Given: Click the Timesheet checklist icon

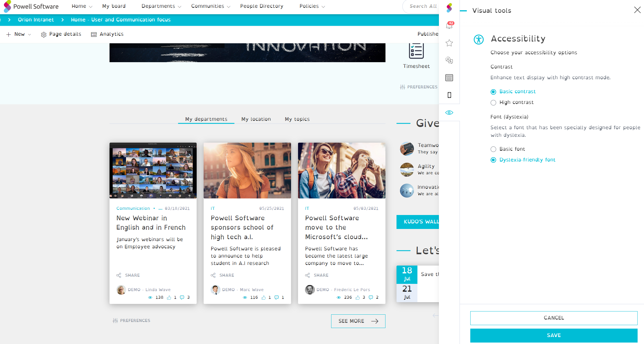Looking at the screenshot, I should point(416,51).
